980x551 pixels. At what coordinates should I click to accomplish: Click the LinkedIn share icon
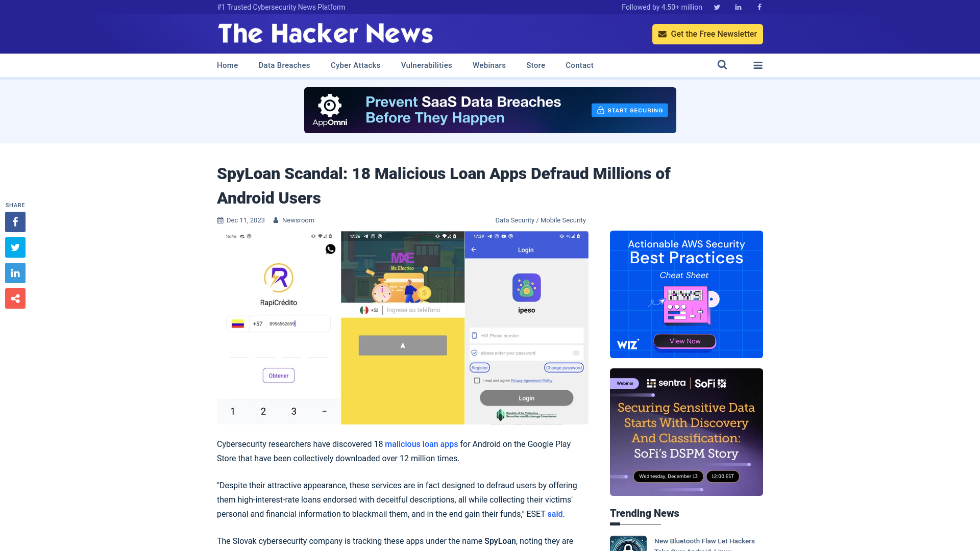(15, 272)
